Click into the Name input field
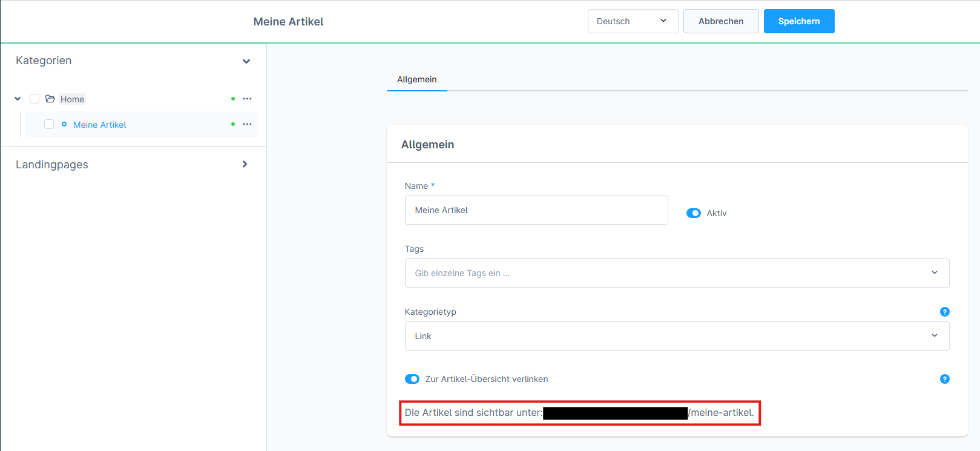 pyautogui.click(x=536, y=210)
